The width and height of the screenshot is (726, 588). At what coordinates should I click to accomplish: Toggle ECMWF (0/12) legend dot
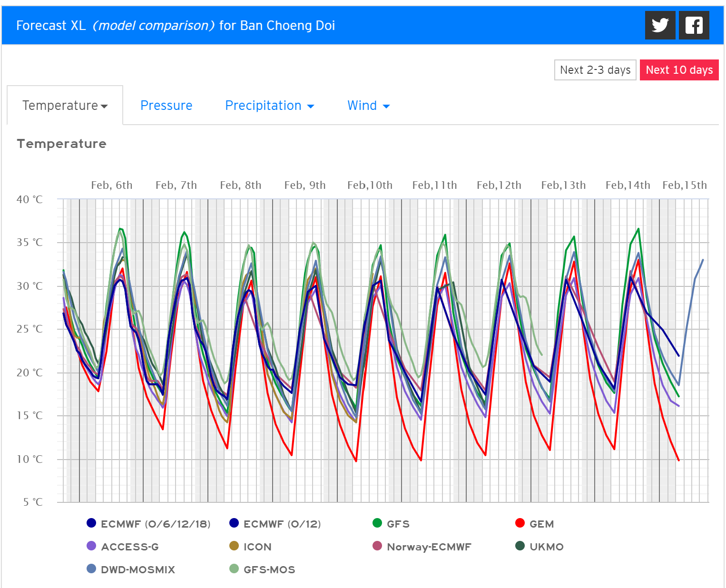[x=234, y=523]
